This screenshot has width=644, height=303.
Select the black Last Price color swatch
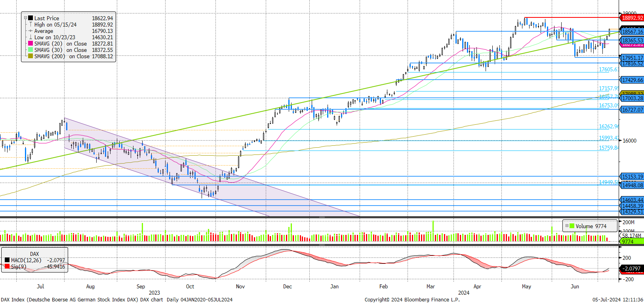[30, 18]
